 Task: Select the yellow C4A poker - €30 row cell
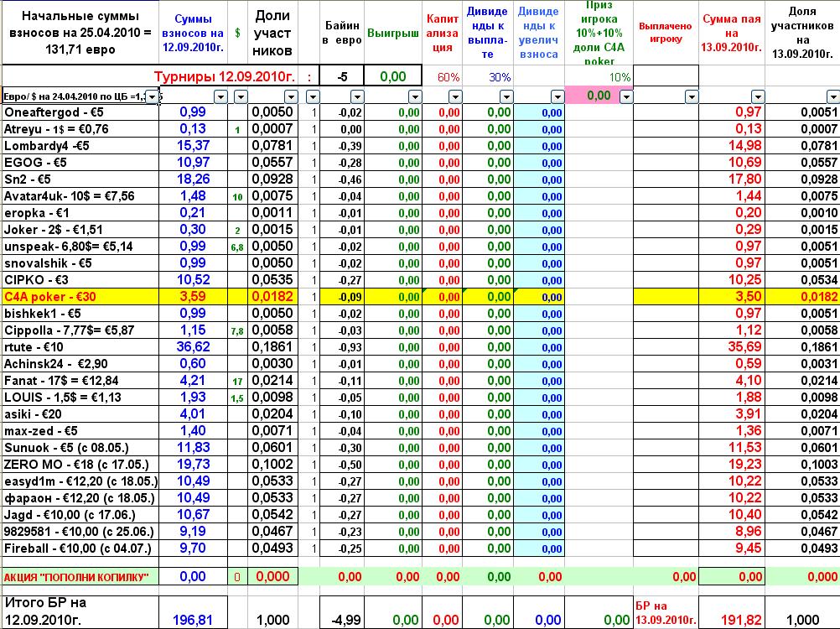[x=80, y=297]
